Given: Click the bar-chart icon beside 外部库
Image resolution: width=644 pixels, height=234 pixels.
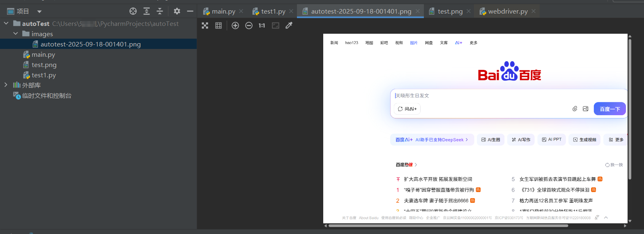Looking at the screenshot, I should click(x=16, y=85).
